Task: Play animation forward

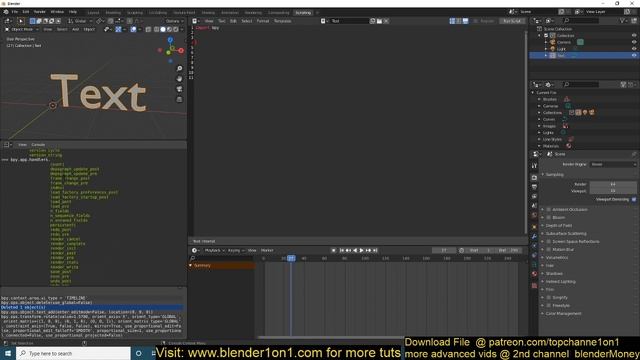Action: pyautogui.click(x=362, y=250)
